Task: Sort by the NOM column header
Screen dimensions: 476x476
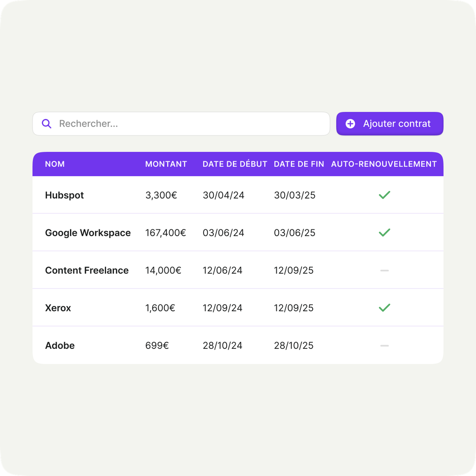Action: coord(55,164)
